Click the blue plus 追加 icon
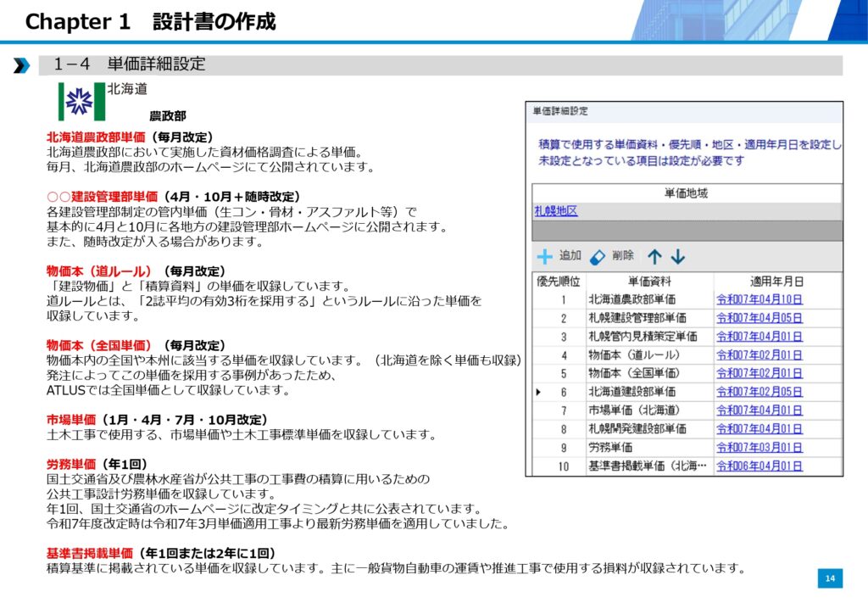Image resolution: width=868 pixels, height=614 pixels. (545, 256)
